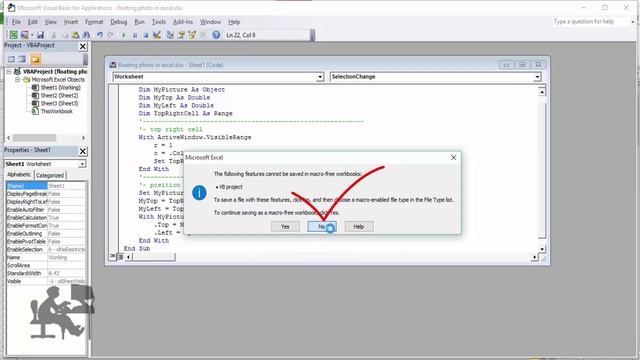Click the Paste toolbar icon
The width and height of the screenshot is (640, 360).
coord(75,35)
